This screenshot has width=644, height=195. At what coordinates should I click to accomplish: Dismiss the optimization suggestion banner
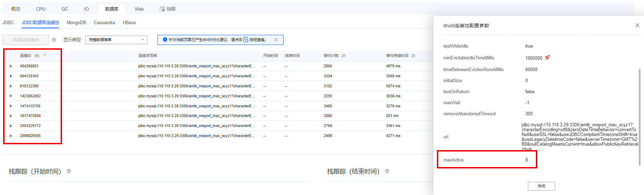pos(276,40)
